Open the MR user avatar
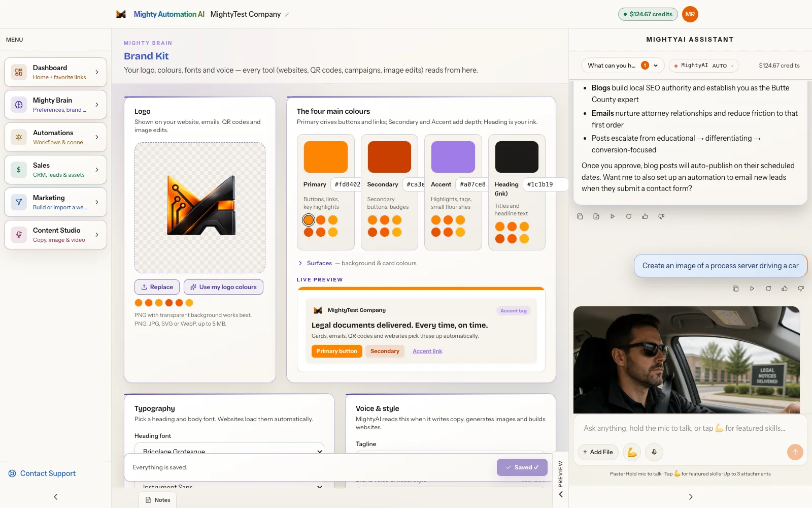This screenshot has width=812, height=508. click(690, 14)
